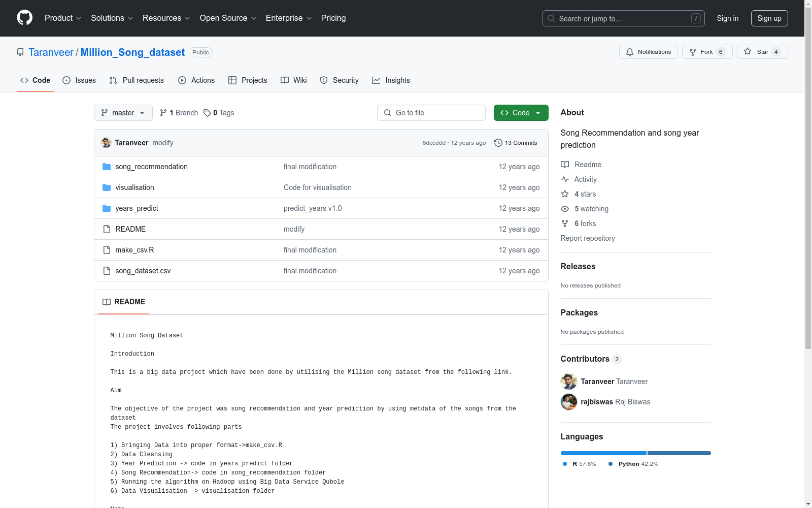Open Taranveer's avatar in latest commit
Image resolution: width=812 pixels, height=508 pixels.
click(x=106, y=143)
